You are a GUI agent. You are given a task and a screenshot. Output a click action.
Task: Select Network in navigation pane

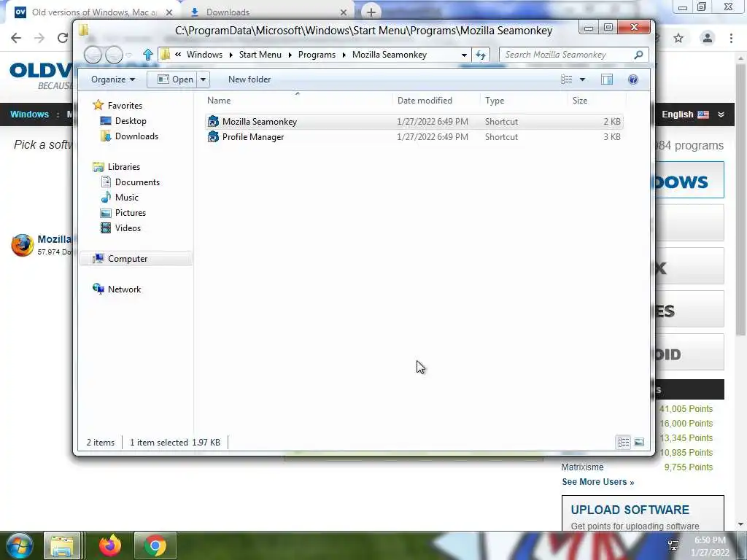point(124,289)
